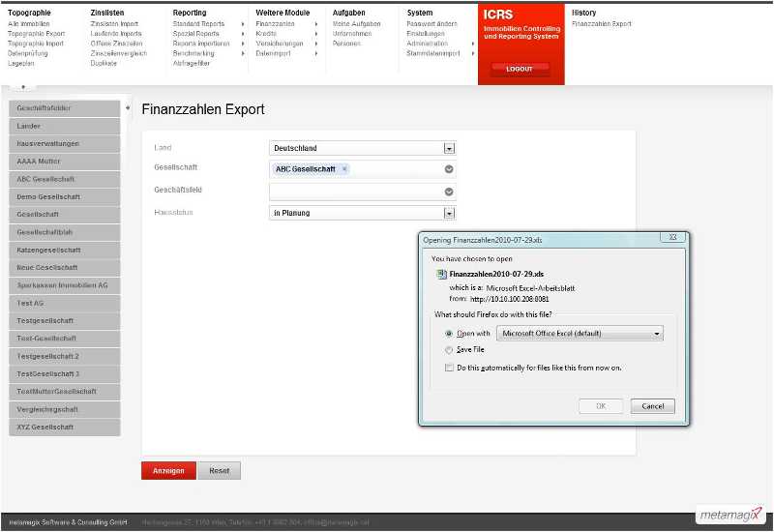Viewport: 774px width, 532px height.
Task: Click the red Anzeigen button
Action: click(x=168, y=471)
